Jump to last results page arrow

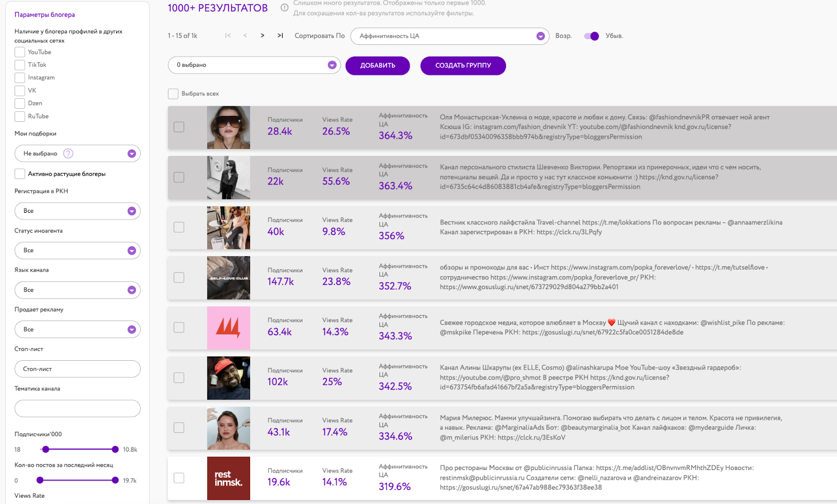tap(280, 36)
